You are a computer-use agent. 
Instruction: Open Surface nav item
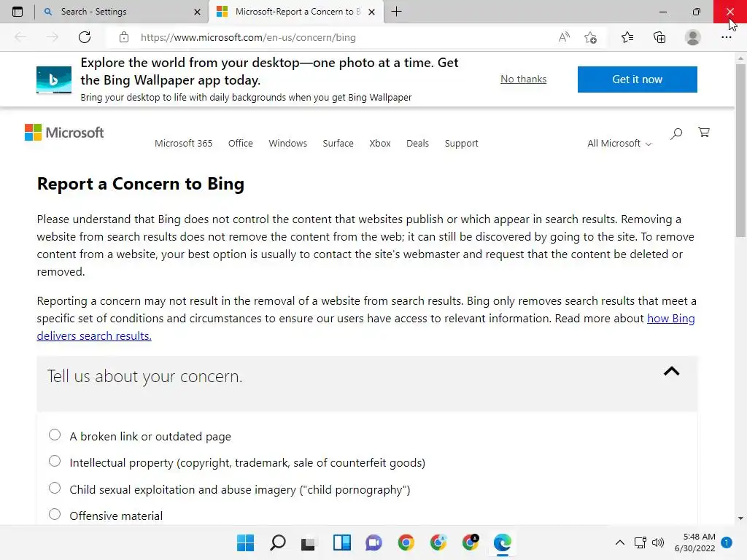(x=338, y=144)
